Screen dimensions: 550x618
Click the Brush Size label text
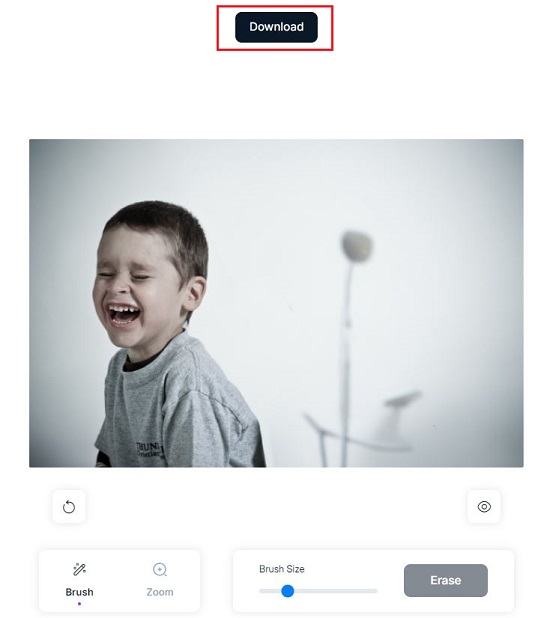(282, 569)
